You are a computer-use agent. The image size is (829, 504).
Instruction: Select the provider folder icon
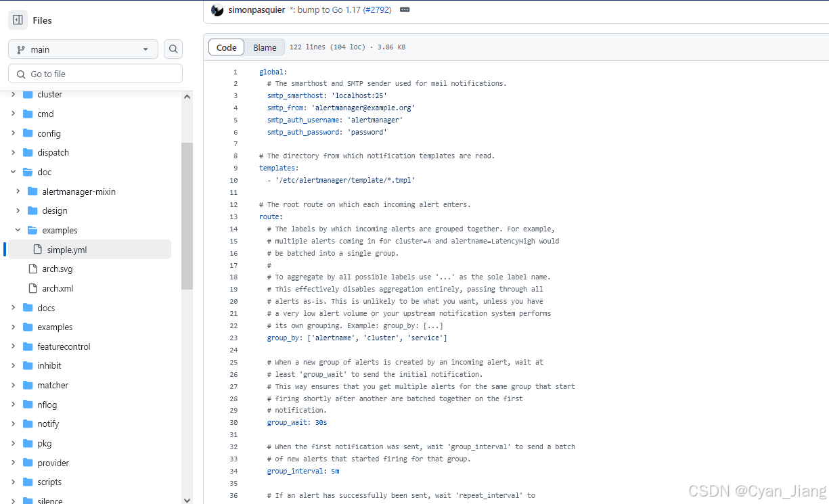[28, 463]
